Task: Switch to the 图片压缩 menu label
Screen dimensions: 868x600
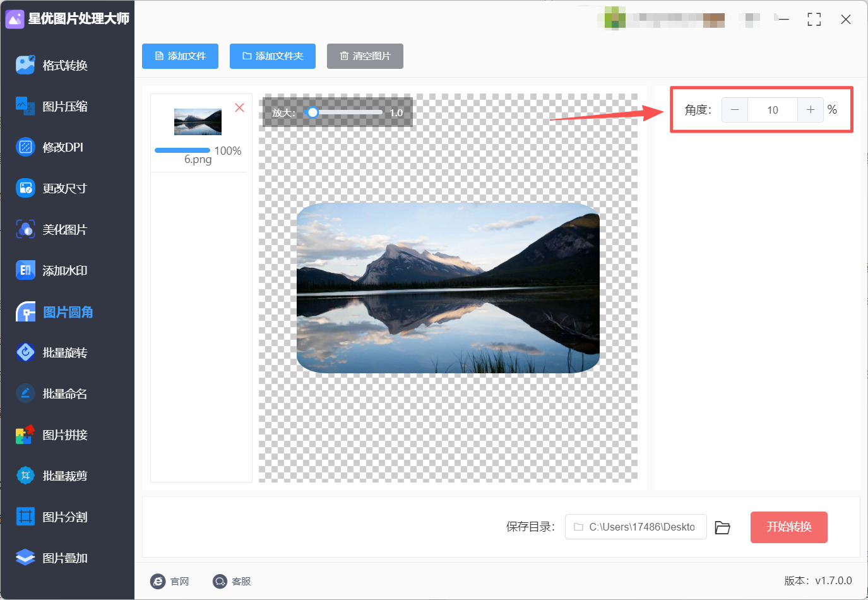Action: pos(65,106)
